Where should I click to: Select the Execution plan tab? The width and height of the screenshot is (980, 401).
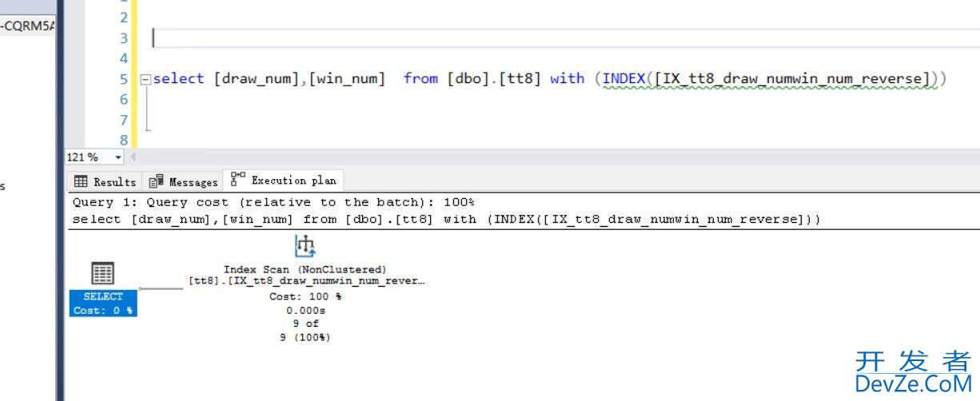[284, 181]
